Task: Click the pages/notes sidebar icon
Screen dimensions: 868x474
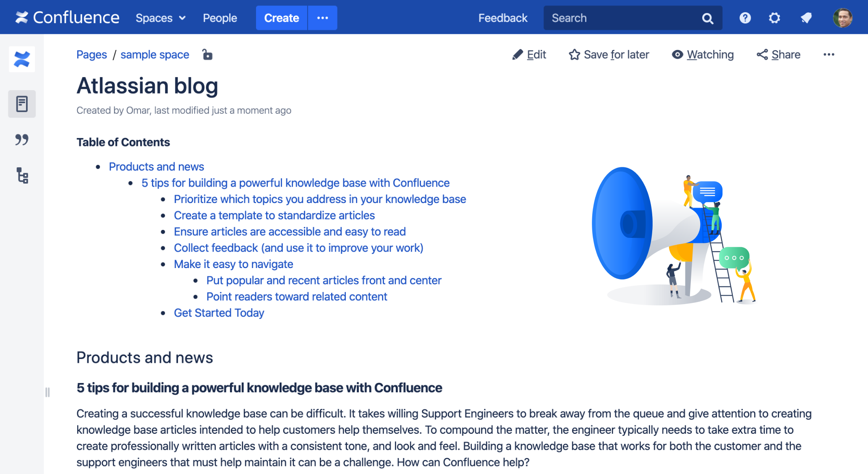Action: coord(22,102)
